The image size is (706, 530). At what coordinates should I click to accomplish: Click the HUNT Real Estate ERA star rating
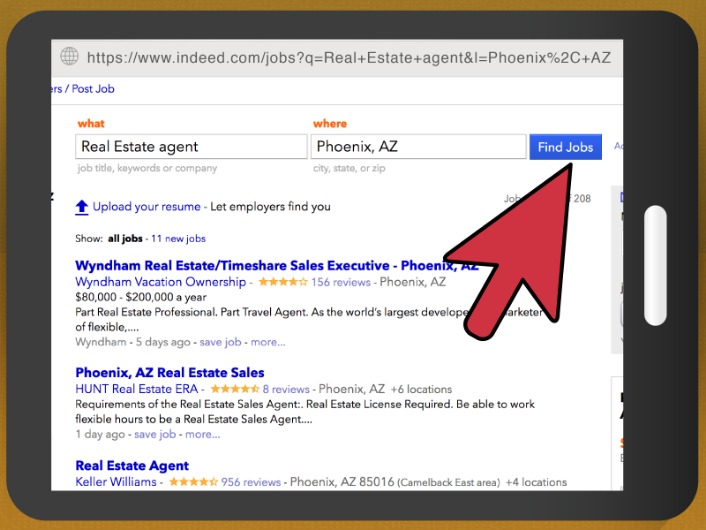click(x=234, y=389)
